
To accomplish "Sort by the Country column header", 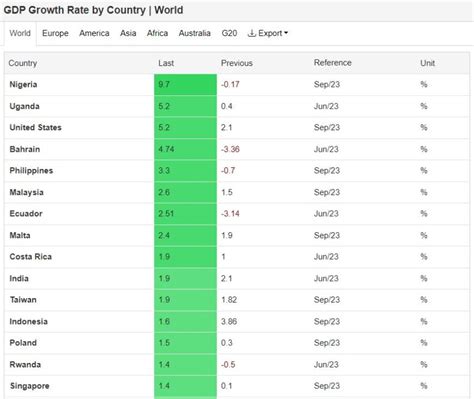I will [23, 63].
